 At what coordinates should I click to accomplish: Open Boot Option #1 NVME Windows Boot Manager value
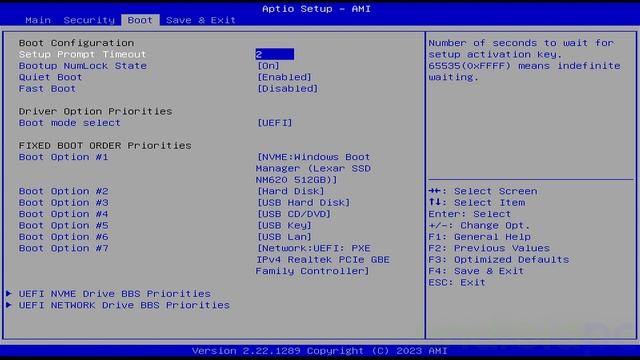pos(313,168)
